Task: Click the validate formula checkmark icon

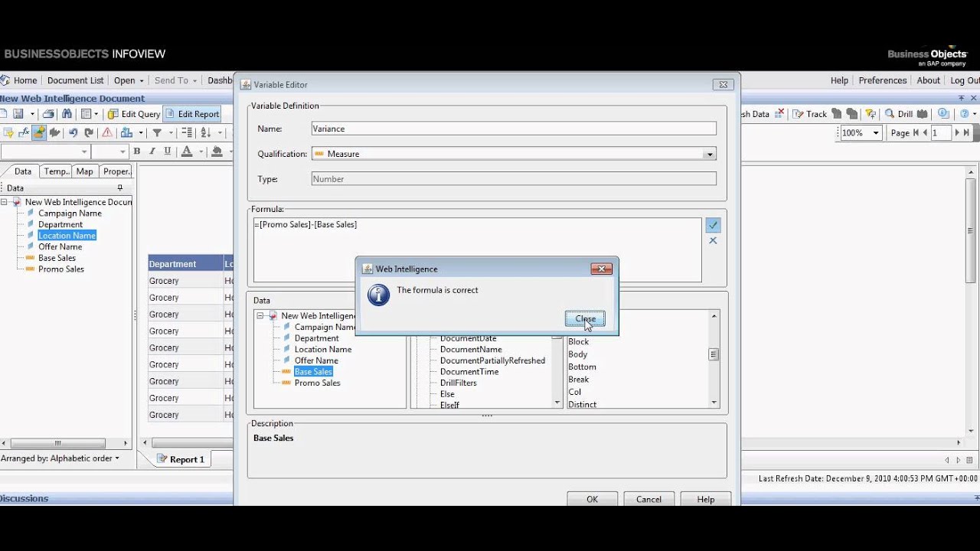Action: tap(713, 225)
